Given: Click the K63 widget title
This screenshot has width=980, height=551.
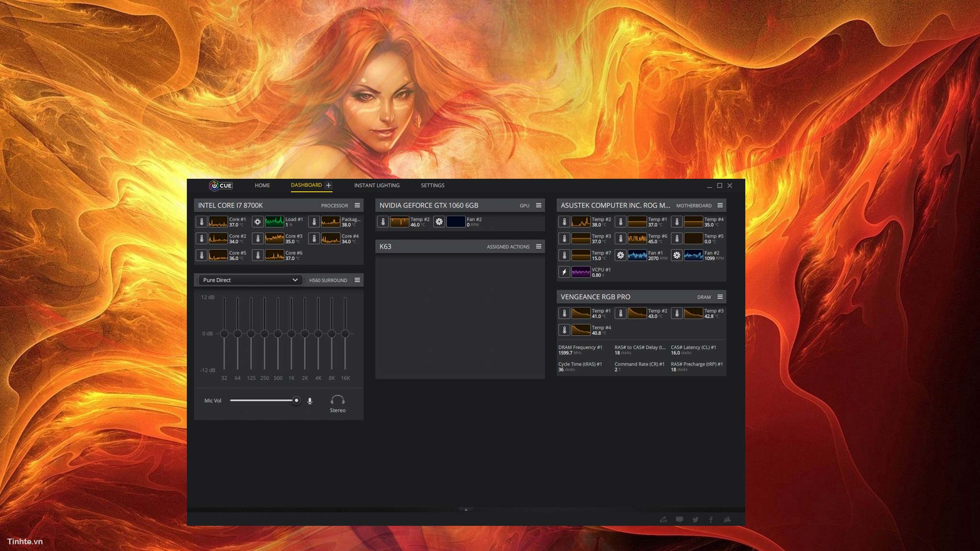Looking at the screenshot, I should (x=385, y=246).
